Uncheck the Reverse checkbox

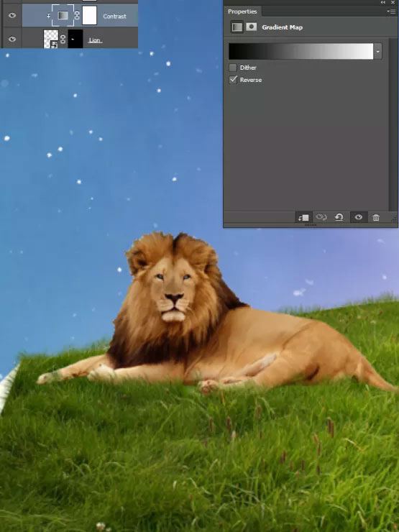pyautogui.click(x=233, y=80)
